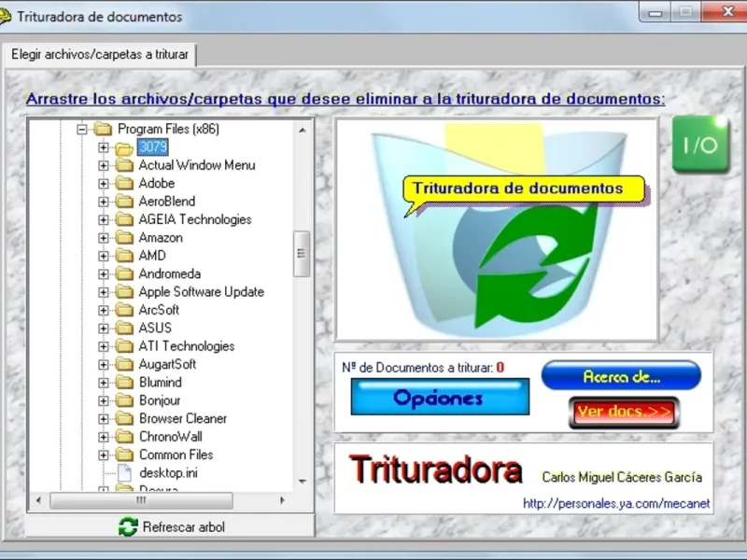
Task: Expand the 3079 folder node
Action: (x=103, y=147)
